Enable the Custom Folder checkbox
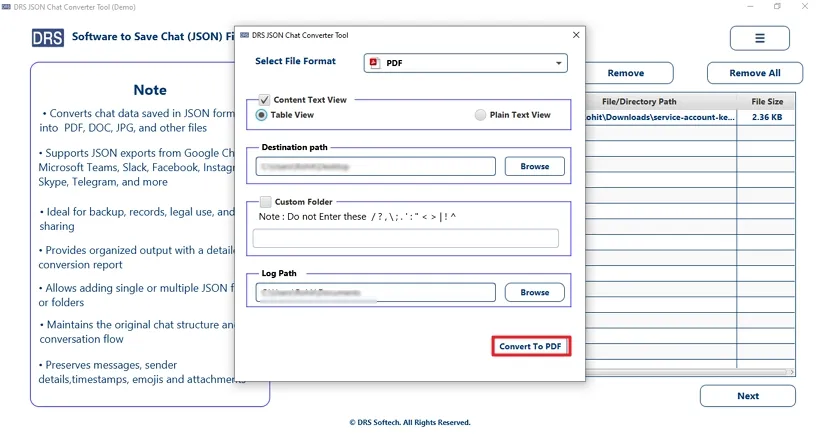This screenshot has width=820, height=437. pos(266,202)
